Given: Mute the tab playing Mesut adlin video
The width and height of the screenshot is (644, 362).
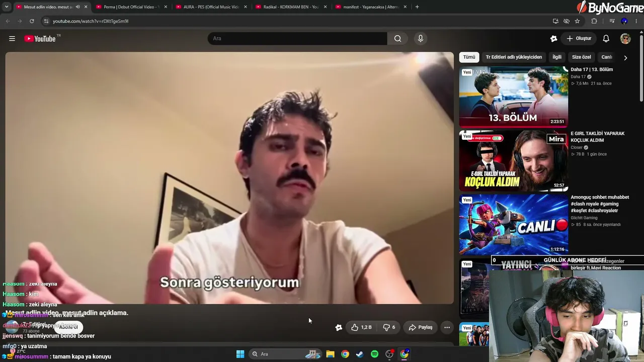Looking at the screenshot, I should coord(78,7).
